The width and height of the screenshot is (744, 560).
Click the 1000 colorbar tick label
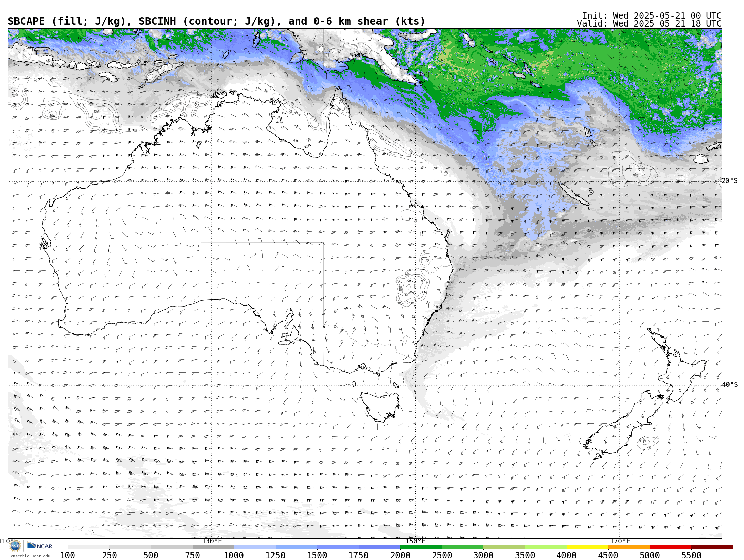click(234, 556)
